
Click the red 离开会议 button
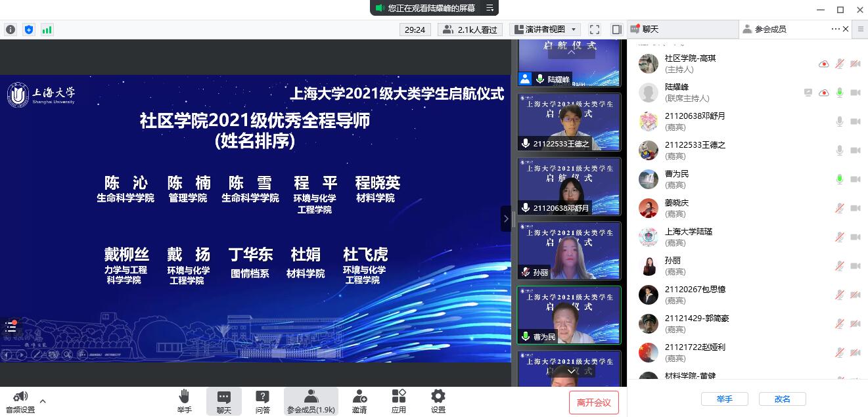[594, 403]
